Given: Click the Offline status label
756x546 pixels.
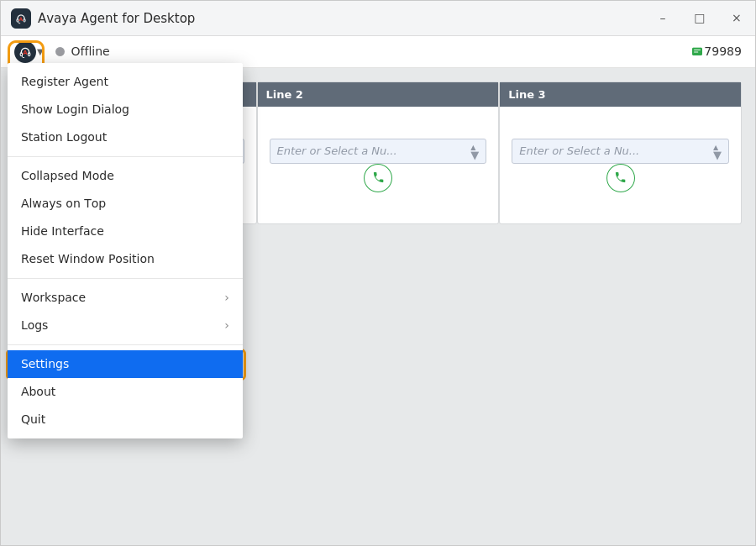Looking at the screenshot, I should [90, 51].
